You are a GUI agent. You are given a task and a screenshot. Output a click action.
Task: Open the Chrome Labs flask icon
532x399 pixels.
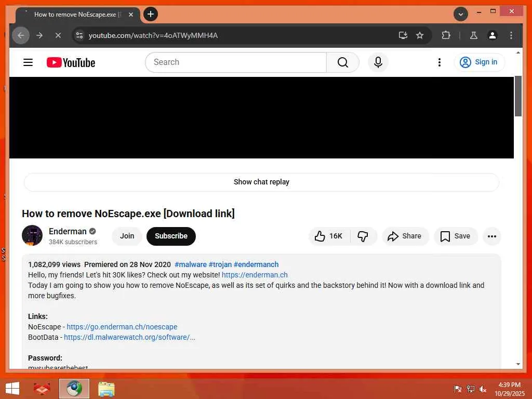point(474,35)
